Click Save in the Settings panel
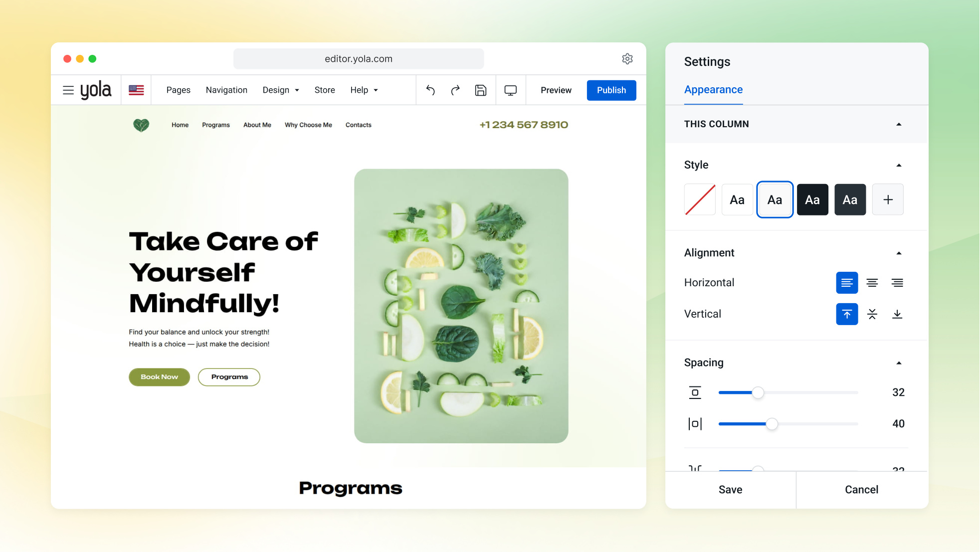 [x=731, y=490]
